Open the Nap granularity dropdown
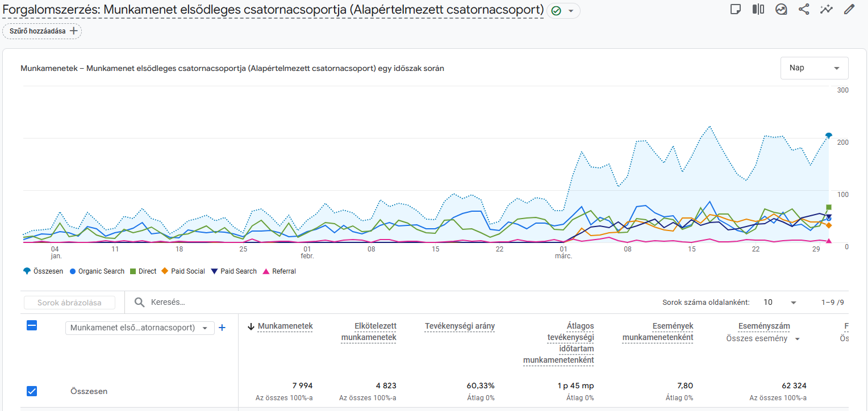This screenshot has height=411, width=868. [814, 68]
